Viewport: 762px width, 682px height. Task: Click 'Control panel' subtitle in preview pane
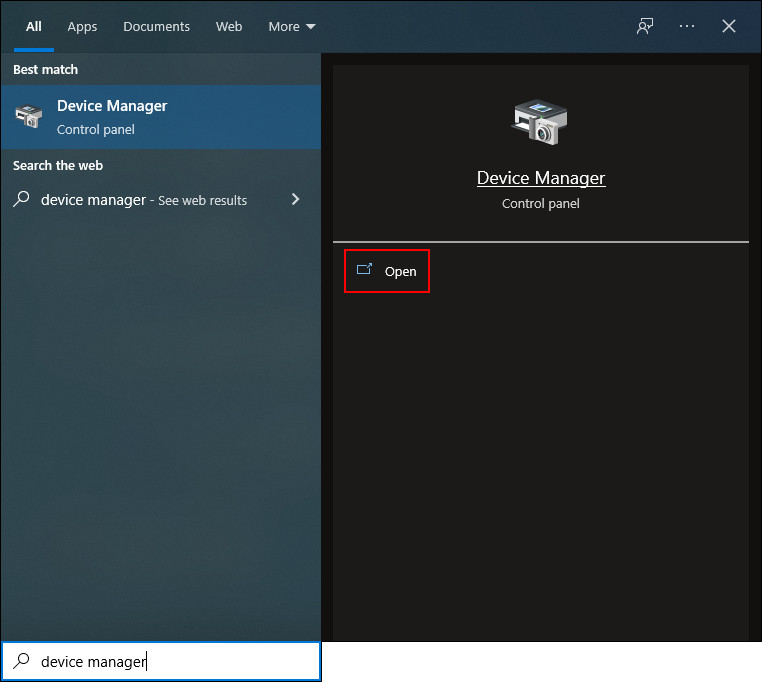pyautogui.click(x=540, y=204)
